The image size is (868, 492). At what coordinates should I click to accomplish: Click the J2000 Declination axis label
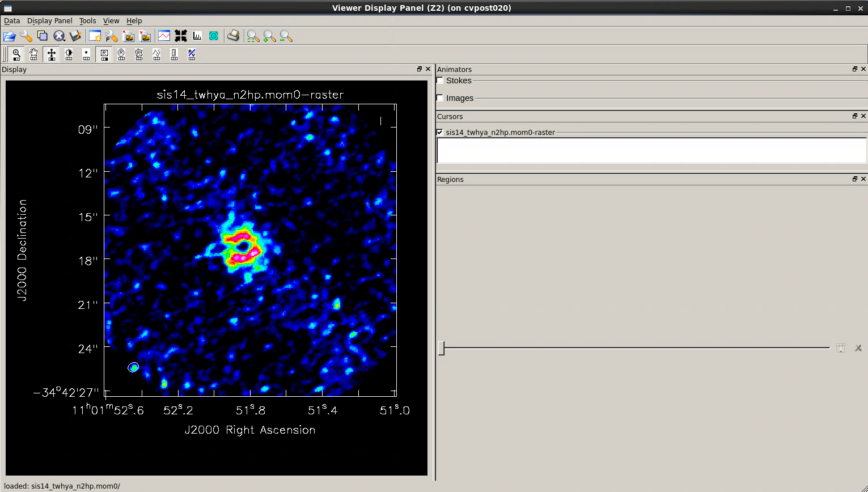(22, 250)
